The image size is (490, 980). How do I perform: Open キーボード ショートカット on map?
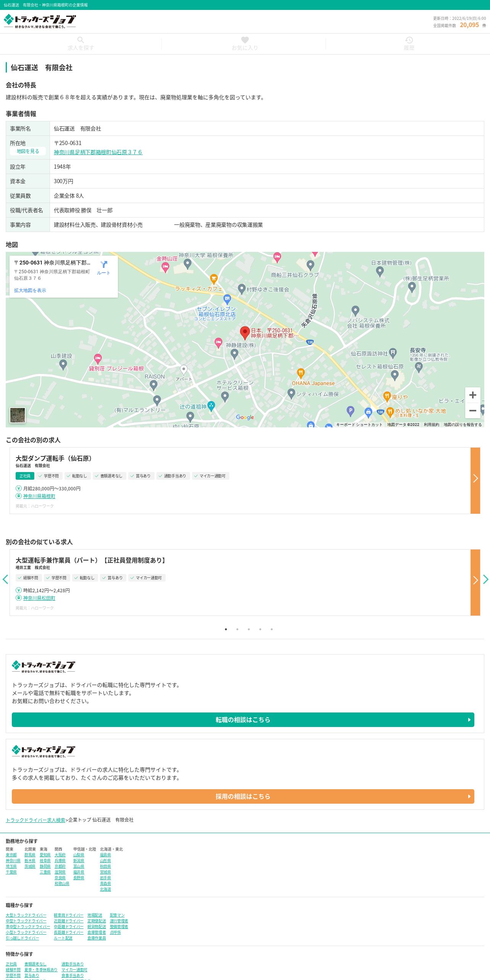[x=359, y=424]
